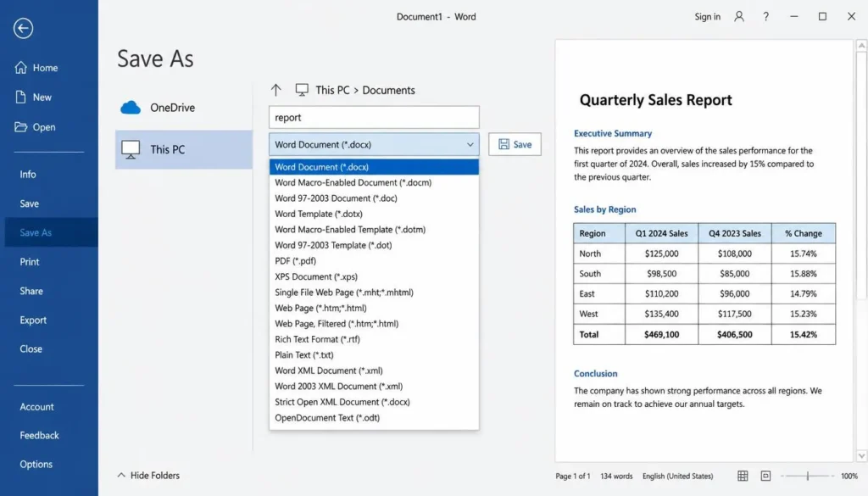Image resolution: width=868 pixels, height=496 pixels.
Task: Click the 15.42% total change cell
Action: click(804, 334)
